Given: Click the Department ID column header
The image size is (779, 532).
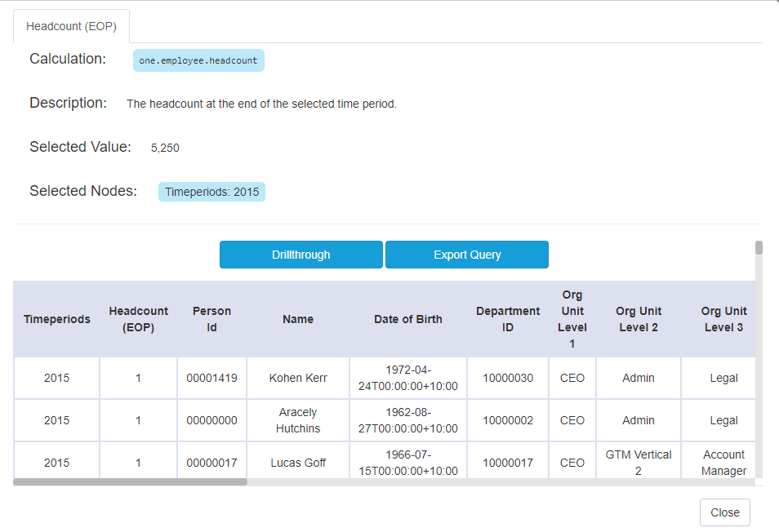Looking at the screenshot, I should coord(508,319).
